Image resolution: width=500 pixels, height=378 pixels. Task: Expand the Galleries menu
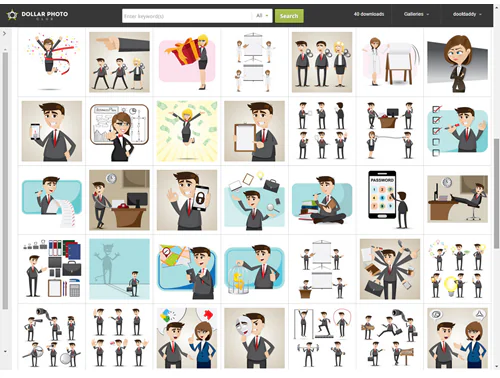pyautogui.click(x=416, y=14)
